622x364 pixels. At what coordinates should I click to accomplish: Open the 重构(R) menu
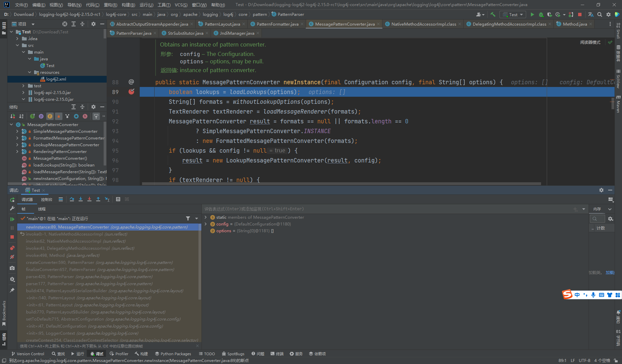pyautogui.click(x=110, y=5)
